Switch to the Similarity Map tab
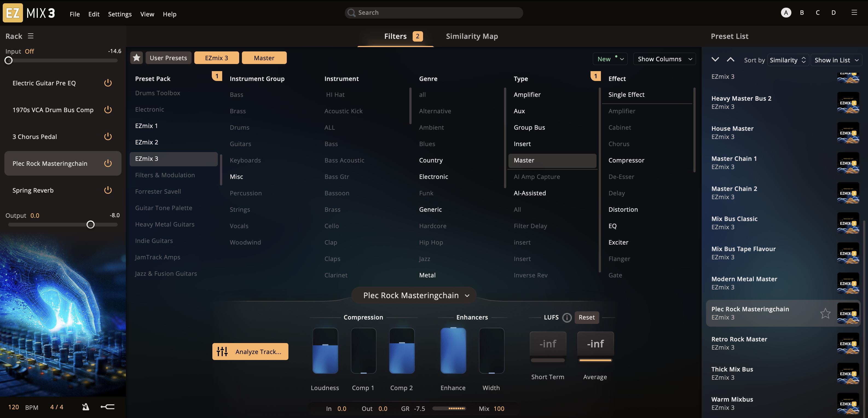Viewport: 868px width, 418px height. 472,36
